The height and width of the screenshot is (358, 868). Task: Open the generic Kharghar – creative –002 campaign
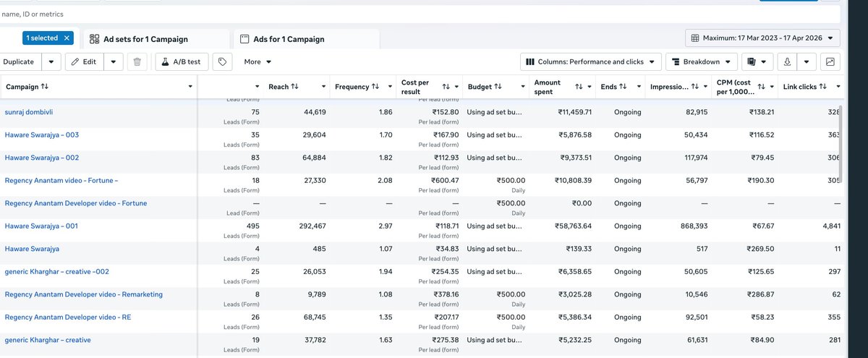coord(57,271)
